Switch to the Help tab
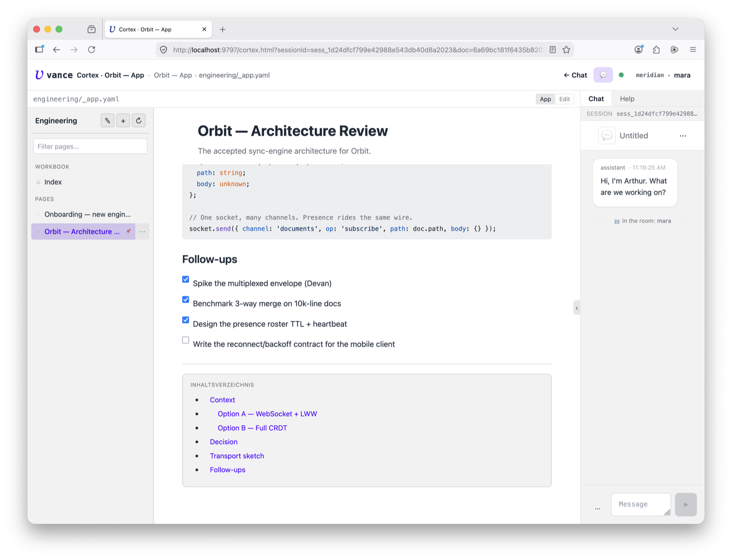The height and width of the screenshot is (560, 732). click(627, 99)
